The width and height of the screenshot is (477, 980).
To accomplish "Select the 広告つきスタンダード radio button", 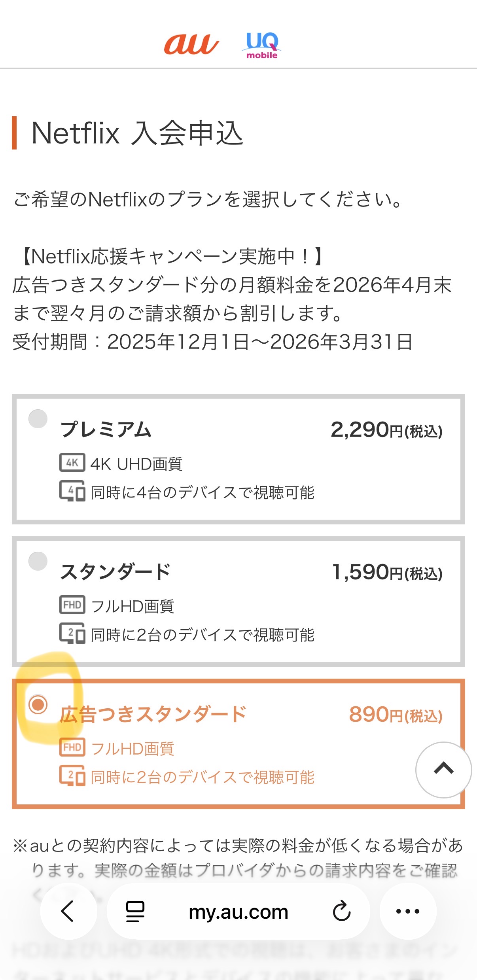I will point(38,705).
